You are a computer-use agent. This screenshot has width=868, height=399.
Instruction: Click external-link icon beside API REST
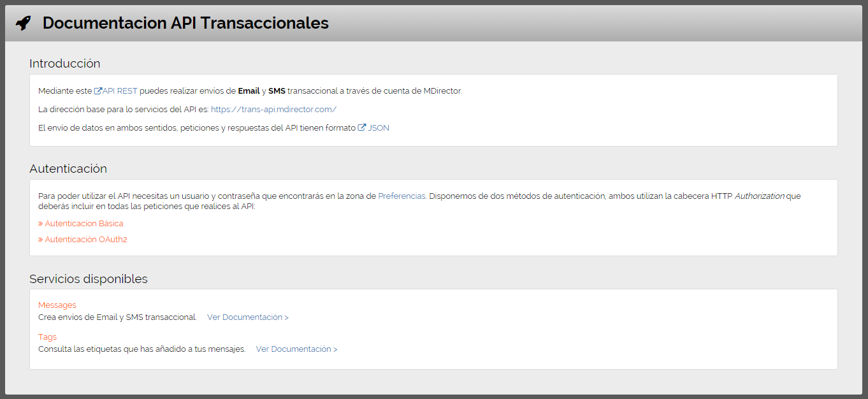(x=98, y=91)
